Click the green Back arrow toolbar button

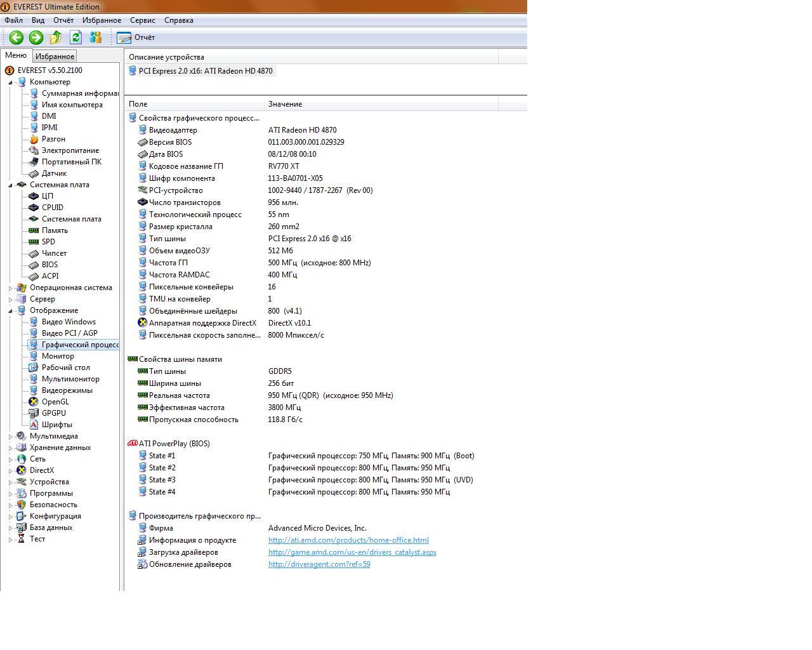(x=16, y=37)
